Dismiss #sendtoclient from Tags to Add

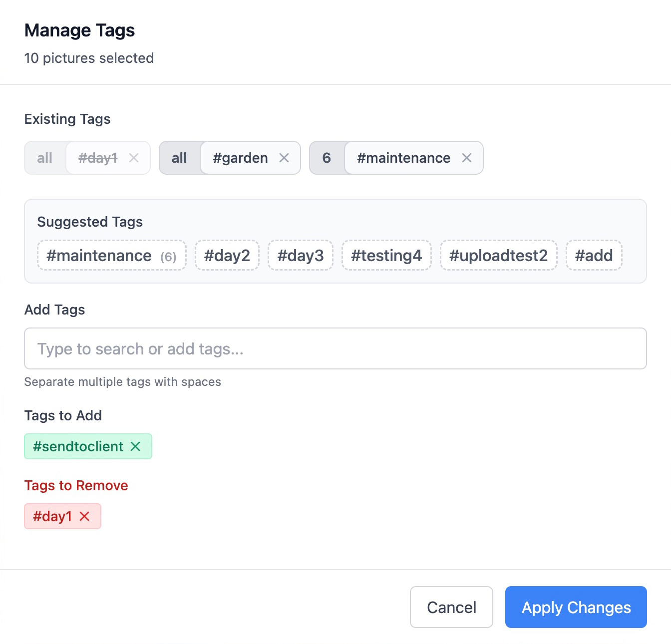click(x=136, y=446)
